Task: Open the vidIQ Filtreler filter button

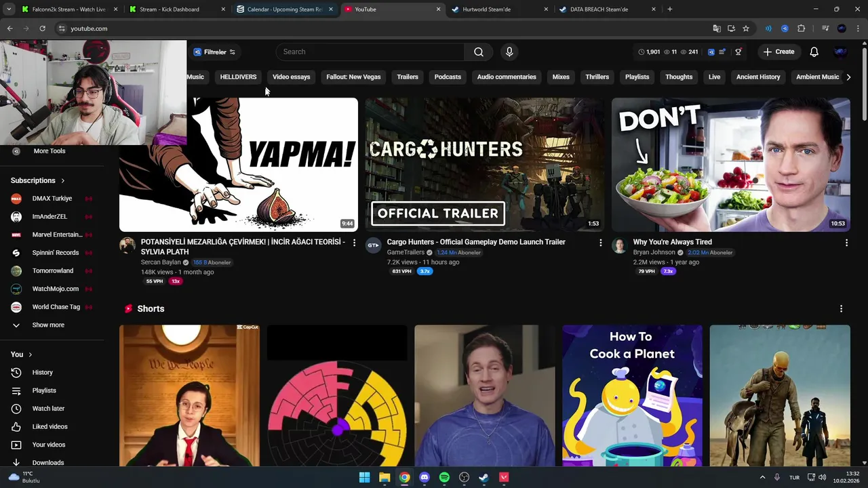Action: pyautogui.click(x=214, y=52)
